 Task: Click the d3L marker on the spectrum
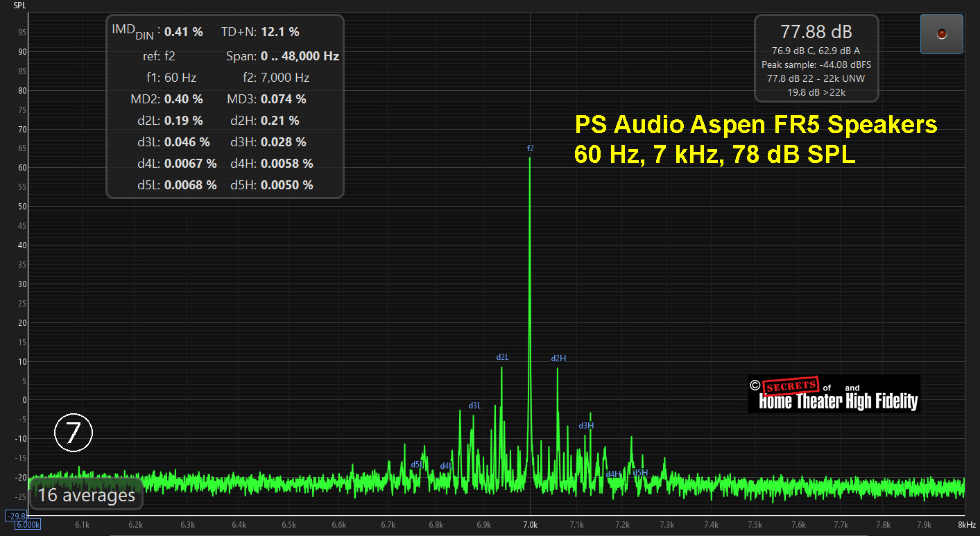coord(474,406)
